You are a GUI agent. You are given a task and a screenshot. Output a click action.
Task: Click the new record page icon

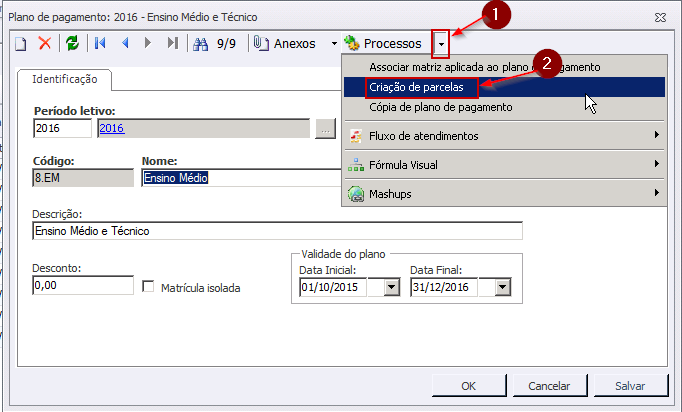(20, 43)
